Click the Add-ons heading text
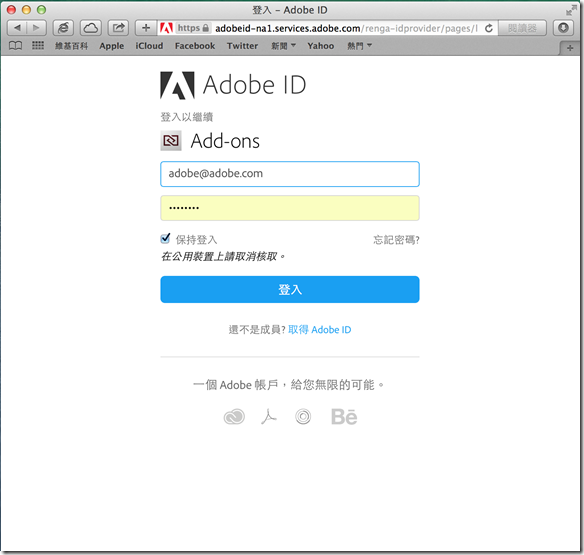 click(x=225, y=141)
